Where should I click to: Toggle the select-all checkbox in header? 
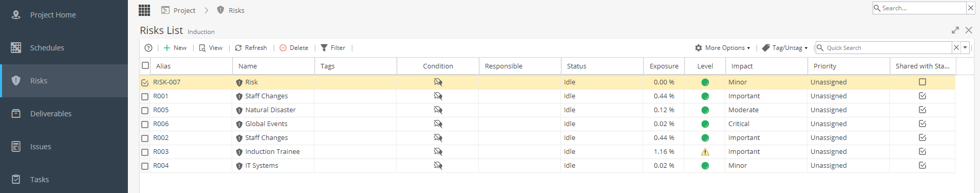(x=145, y=65)
